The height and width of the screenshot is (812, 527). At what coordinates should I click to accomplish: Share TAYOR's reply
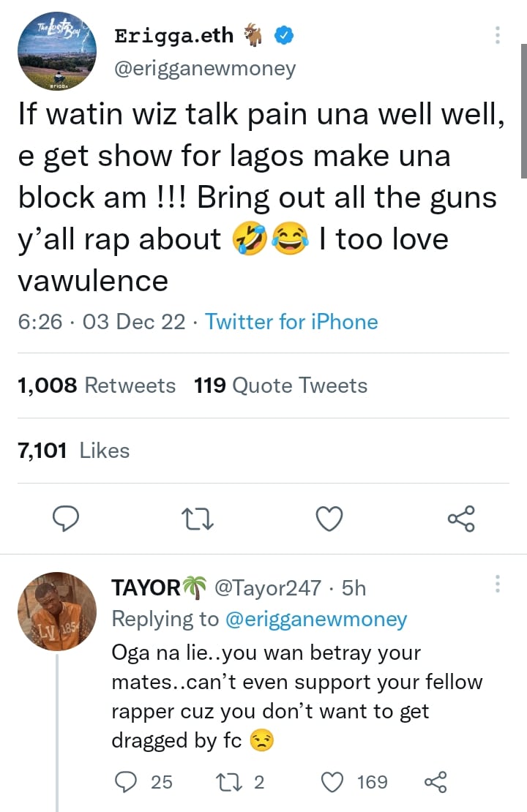435,783
